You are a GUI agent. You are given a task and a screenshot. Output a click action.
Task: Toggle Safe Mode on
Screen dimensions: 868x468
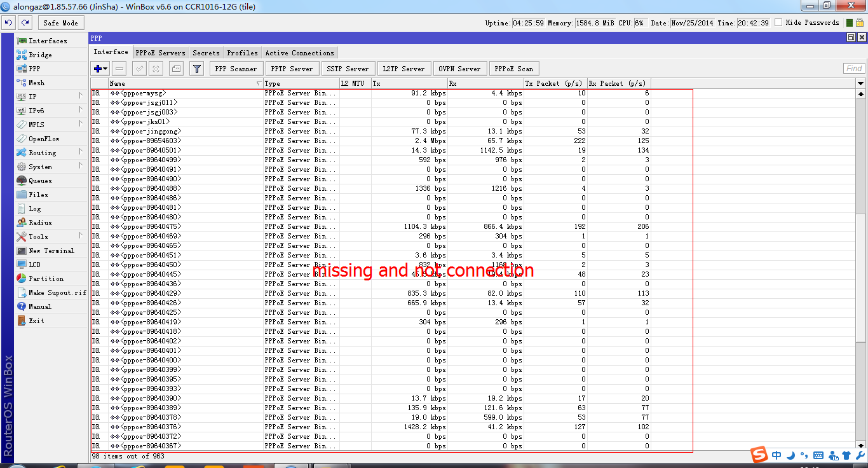60,22
